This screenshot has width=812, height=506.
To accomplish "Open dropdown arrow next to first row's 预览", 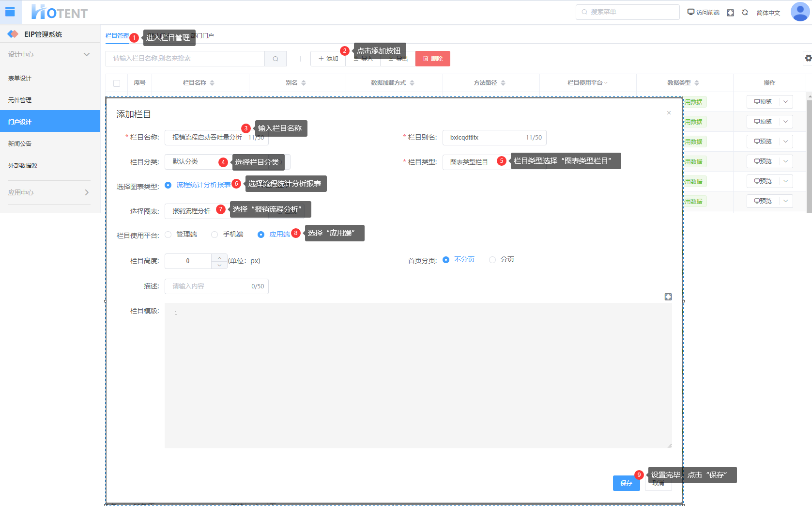I will tap(785, 102).
